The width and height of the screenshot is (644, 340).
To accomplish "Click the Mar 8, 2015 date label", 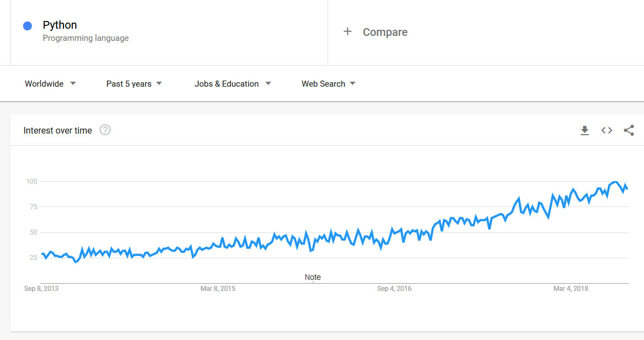I will coord(218,289).
